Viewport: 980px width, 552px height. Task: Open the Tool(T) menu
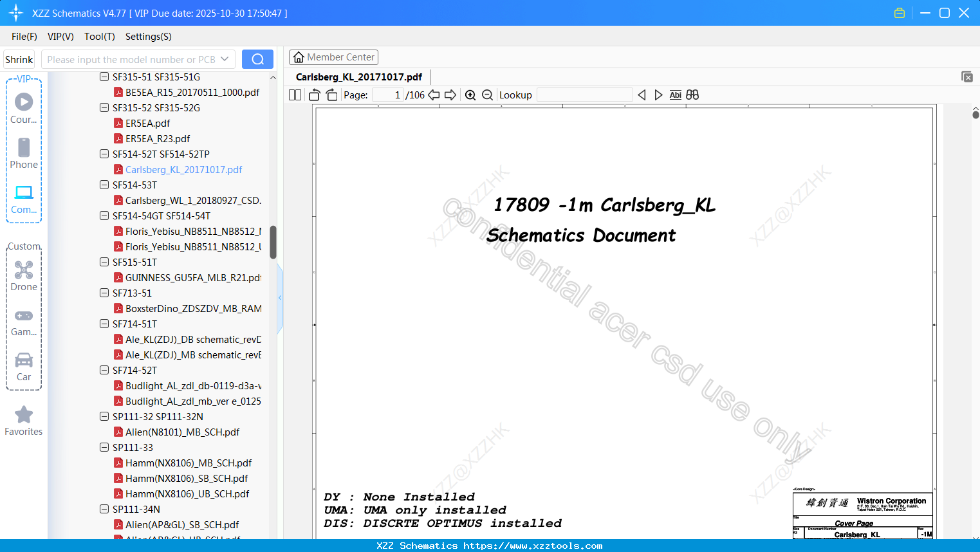point(100,37)
